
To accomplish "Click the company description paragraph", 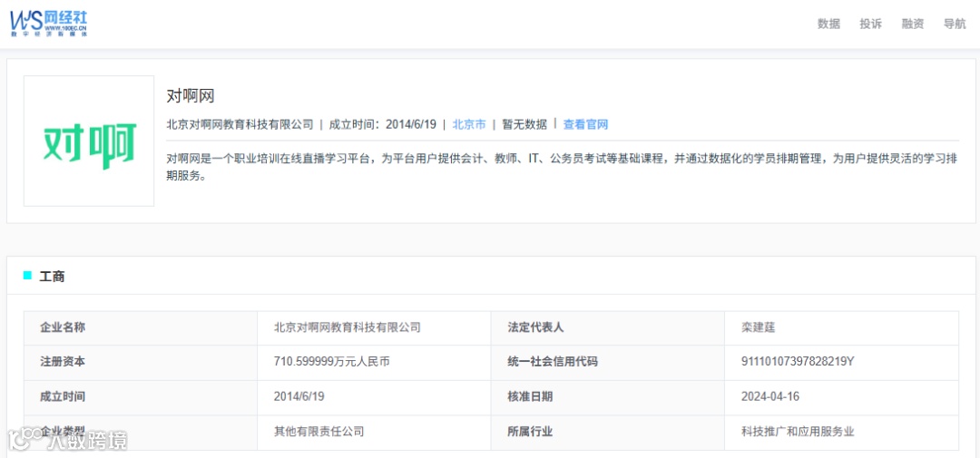I will coord(562,168).
